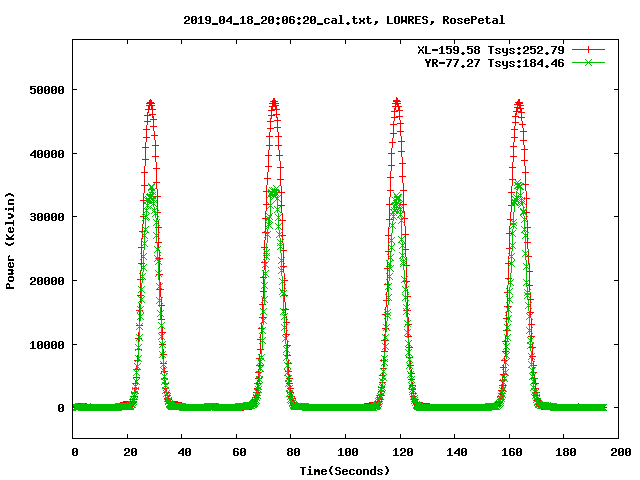This screenshot has height=480, width=640.
Task: Click the x-axis tick label '20'
Action: point(130,452)
